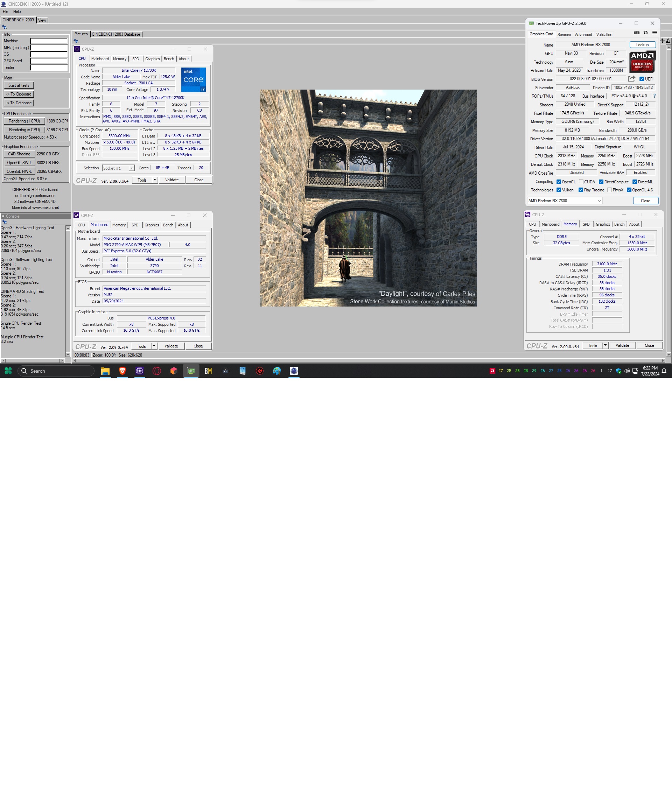
Task: Toggle the Vulkan checkbox
Action: (x=559, y=190)
